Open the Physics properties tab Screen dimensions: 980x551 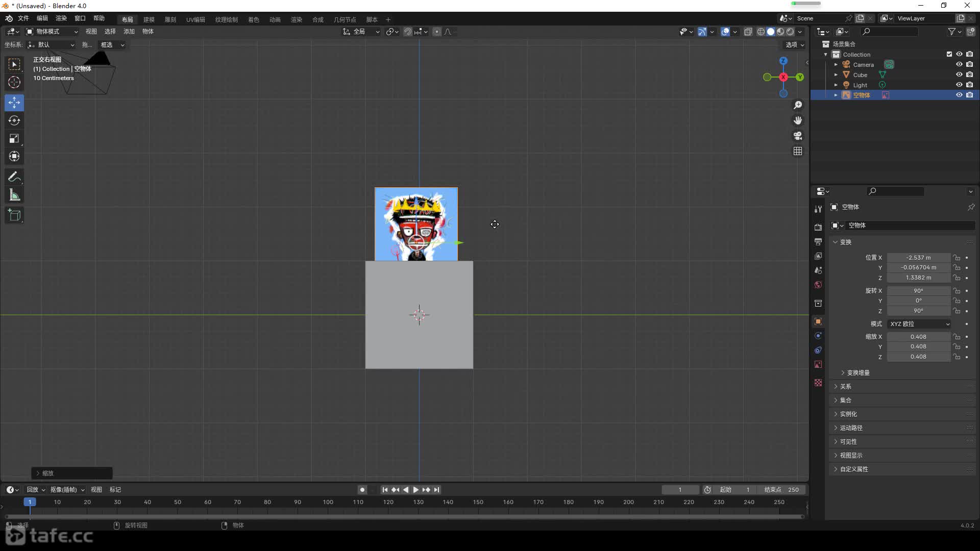click(818, 336)
